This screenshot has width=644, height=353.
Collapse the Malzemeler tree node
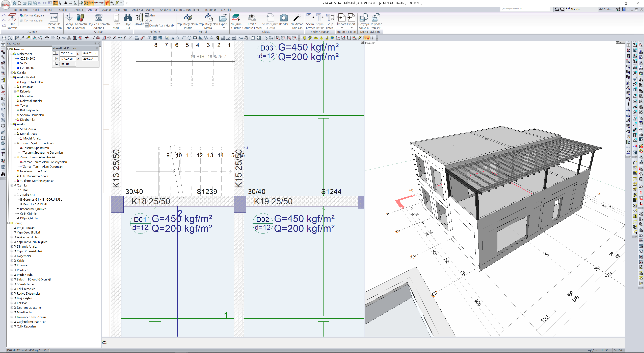[12, 54]
